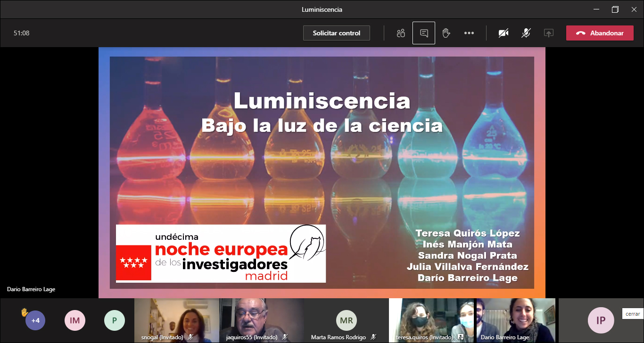The image size is (644, 343).
Task: Toggle the camera on
Action: (504, 33)
